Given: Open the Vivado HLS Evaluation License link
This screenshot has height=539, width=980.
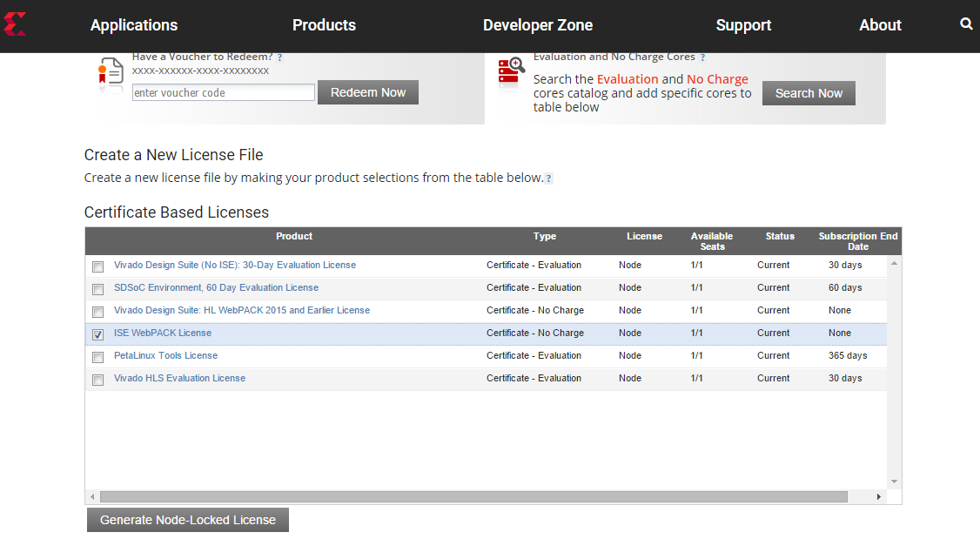Looking at the screenshot, I should pyautogui.click(x=179, y=378).
